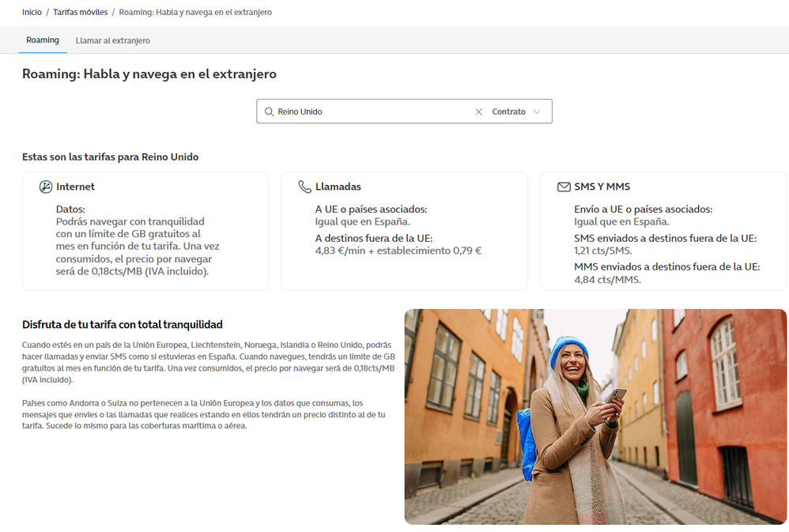Select the Roaming tab
This screenshot has height=532, width=789.
[43, 40]
